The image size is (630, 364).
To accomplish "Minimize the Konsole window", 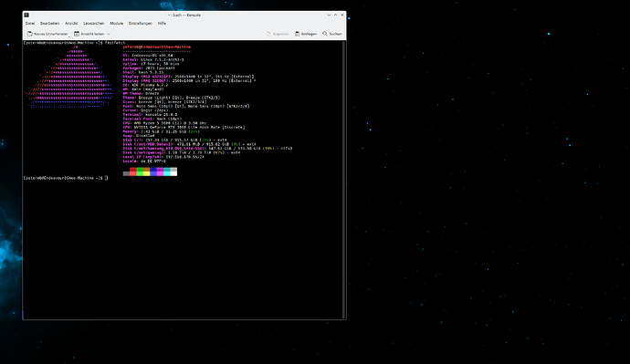I will (x=329, y=15).
